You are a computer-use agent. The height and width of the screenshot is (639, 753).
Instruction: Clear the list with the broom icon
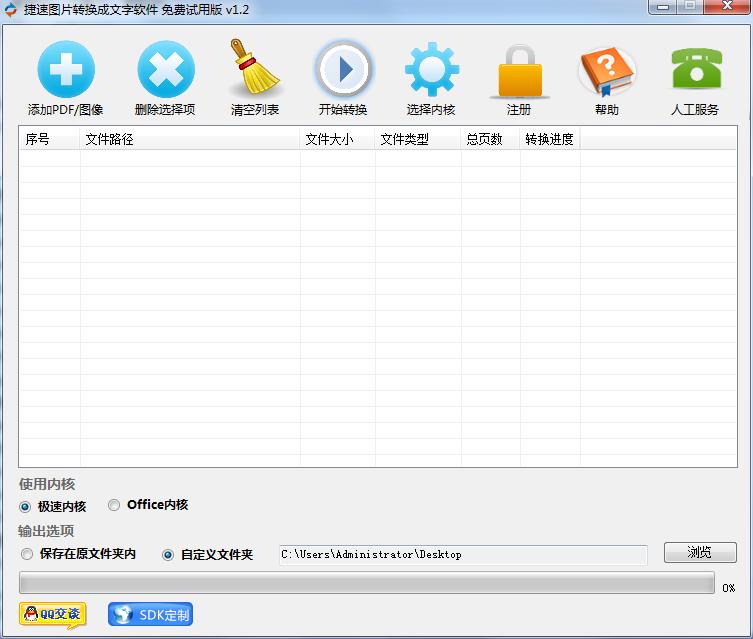tap(255, 66)
